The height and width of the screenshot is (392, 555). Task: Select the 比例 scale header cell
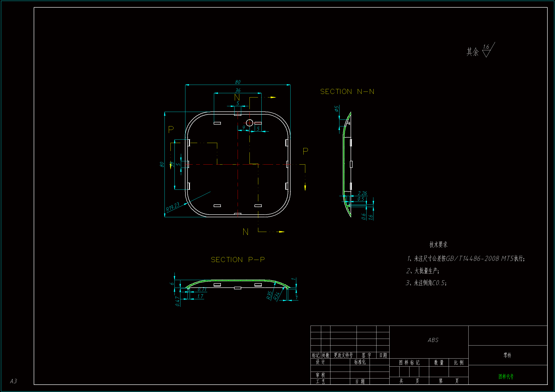[458, 363]
